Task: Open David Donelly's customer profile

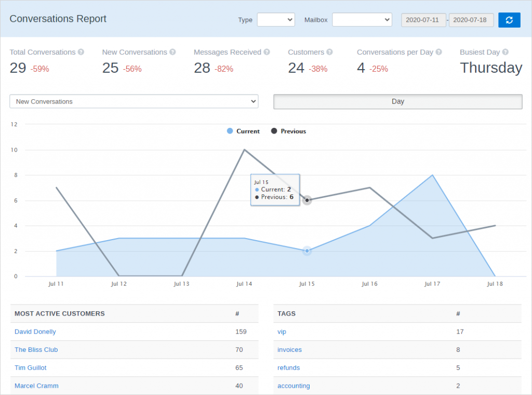Action: point(35,332)
